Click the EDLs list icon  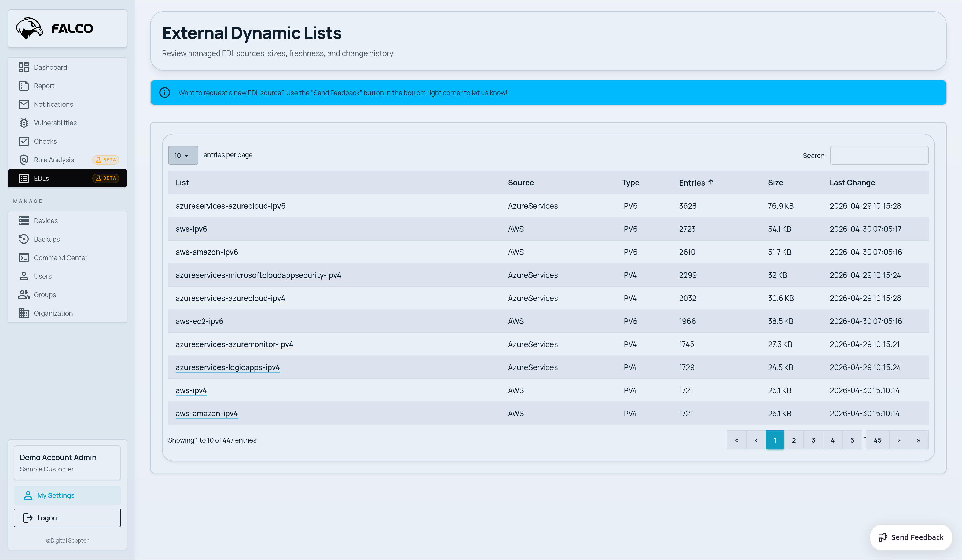coord(24,178)
